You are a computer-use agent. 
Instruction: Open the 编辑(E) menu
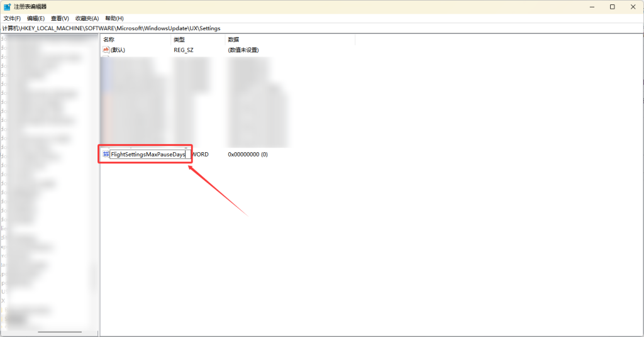click(x=36, y=18)
